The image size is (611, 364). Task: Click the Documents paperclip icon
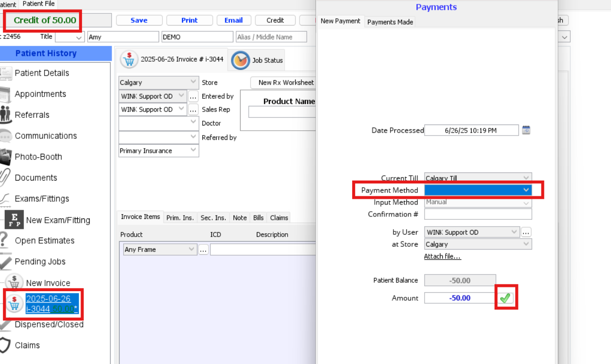[x=5, y=178]
